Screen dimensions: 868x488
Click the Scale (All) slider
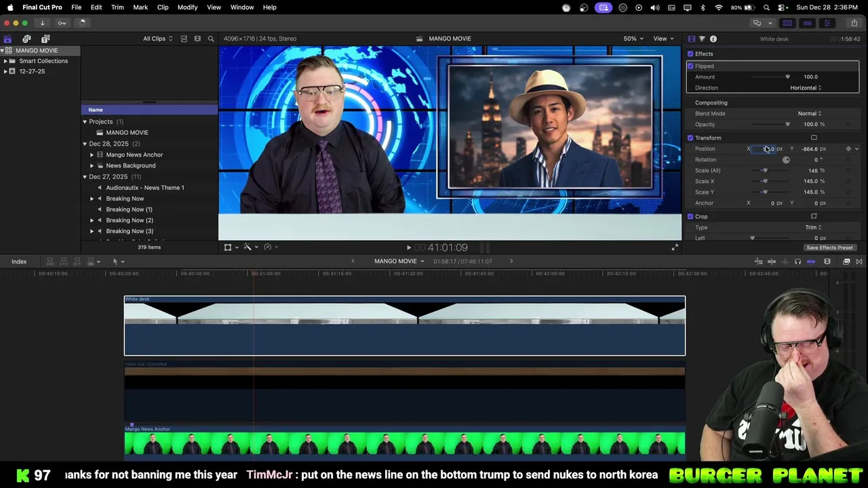click(x=770, y=170)
